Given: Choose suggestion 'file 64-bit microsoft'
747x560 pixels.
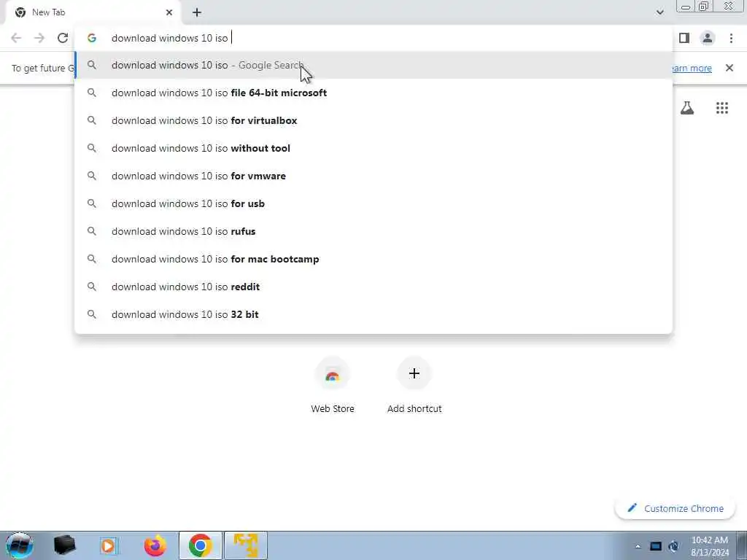Looking at the screenshot, I should 373,93.
